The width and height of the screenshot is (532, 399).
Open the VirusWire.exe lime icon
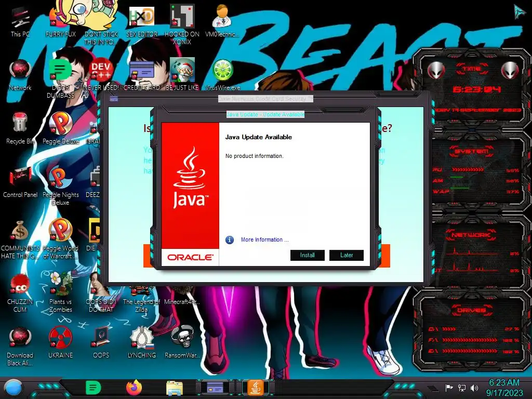click(222, 75)
